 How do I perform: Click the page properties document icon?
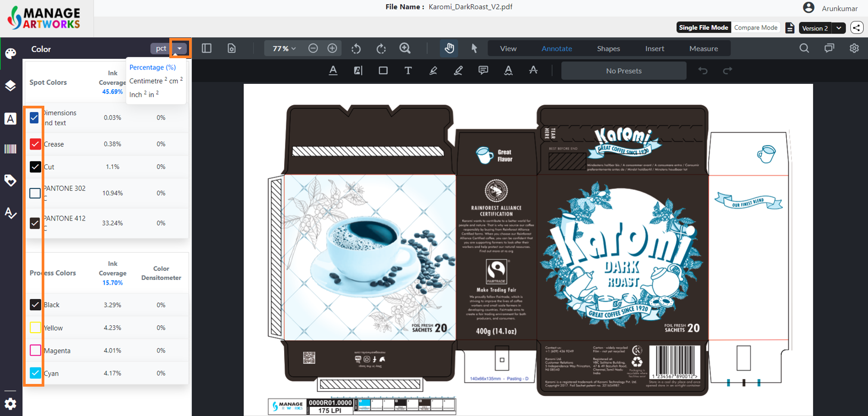232,49
